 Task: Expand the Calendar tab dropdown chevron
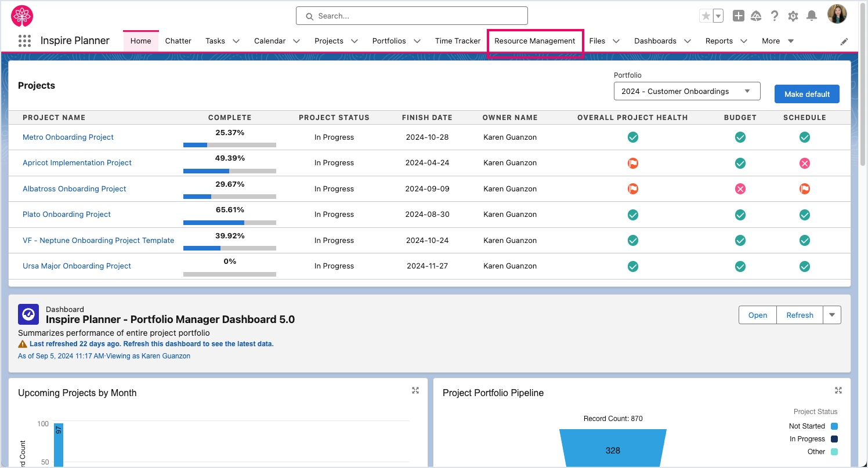[296, 41]
